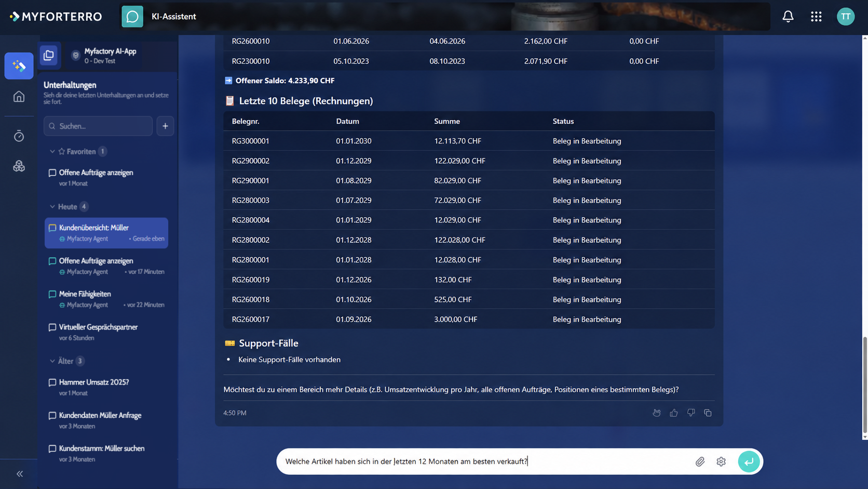Click the Belegnr. column header

click(246, 121)
